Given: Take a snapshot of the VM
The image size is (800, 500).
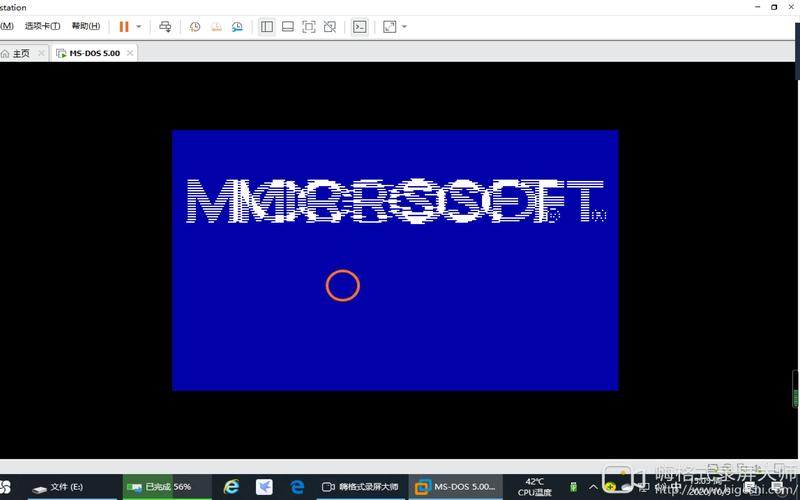Looking at the screenshot, I should click(x=195, y=26).
